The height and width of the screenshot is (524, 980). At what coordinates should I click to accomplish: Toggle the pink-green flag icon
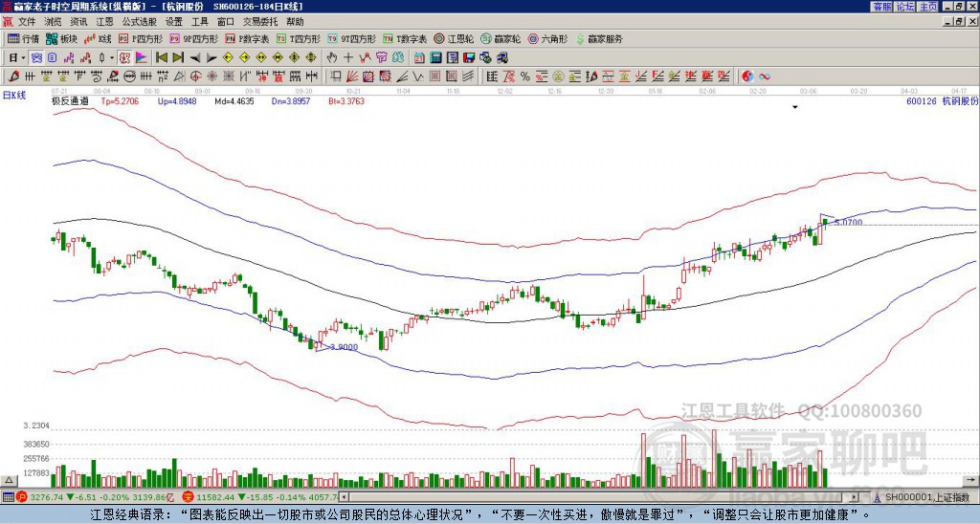point(142,57)
